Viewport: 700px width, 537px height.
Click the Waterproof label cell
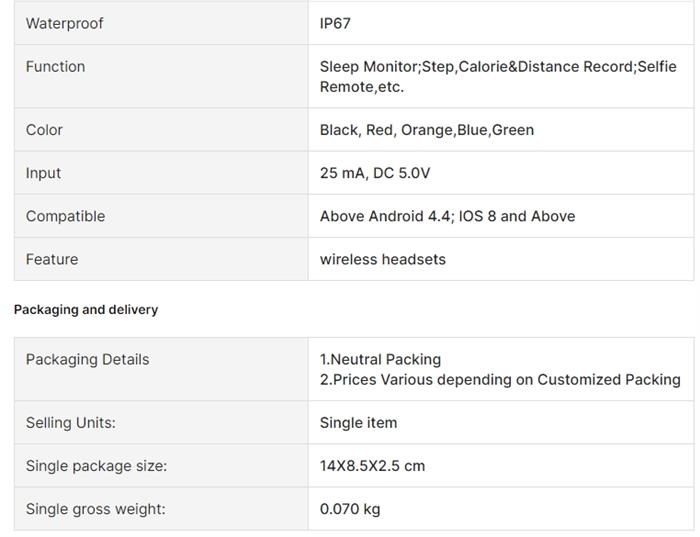(161, 23)
